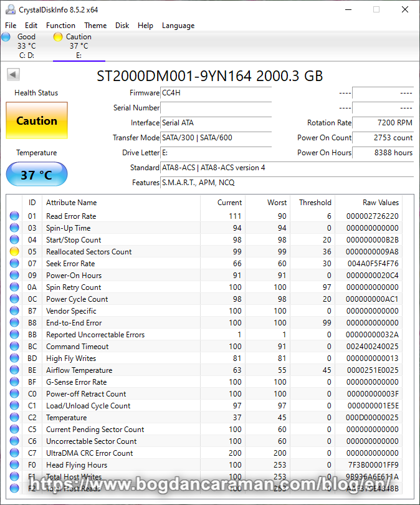420x505 pixels.
Task: Click the previous disk arrow button
Action: (x=13, y=74)
